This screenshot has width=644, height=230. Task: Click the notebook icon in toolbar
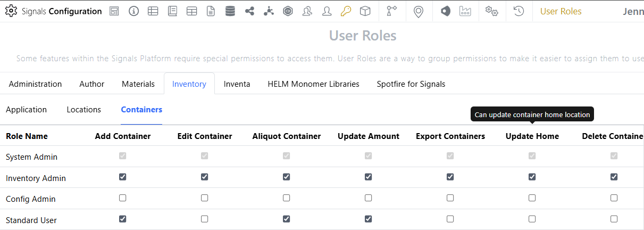pyautogui.click(x=172, y=11)
